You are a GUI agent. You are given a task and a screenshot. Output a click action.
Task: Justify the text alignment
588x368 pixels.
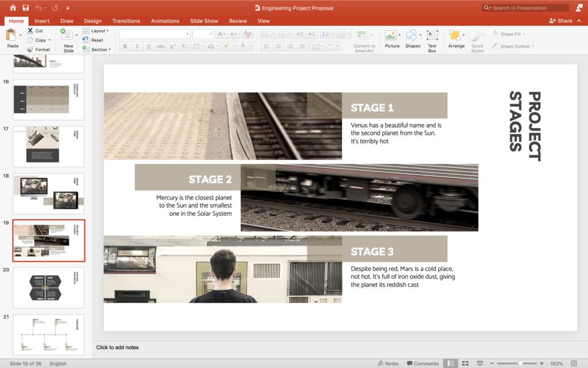(302, 46)
